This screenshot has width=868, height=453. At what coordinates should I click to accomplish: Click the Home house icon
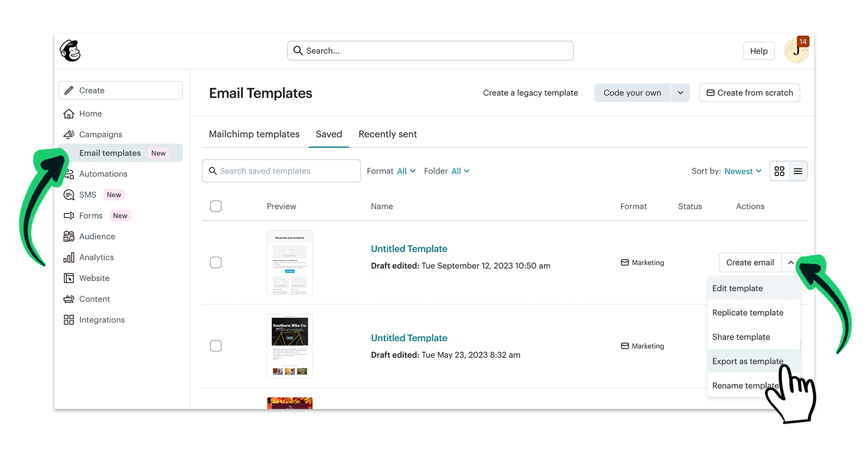click(69, 114)
